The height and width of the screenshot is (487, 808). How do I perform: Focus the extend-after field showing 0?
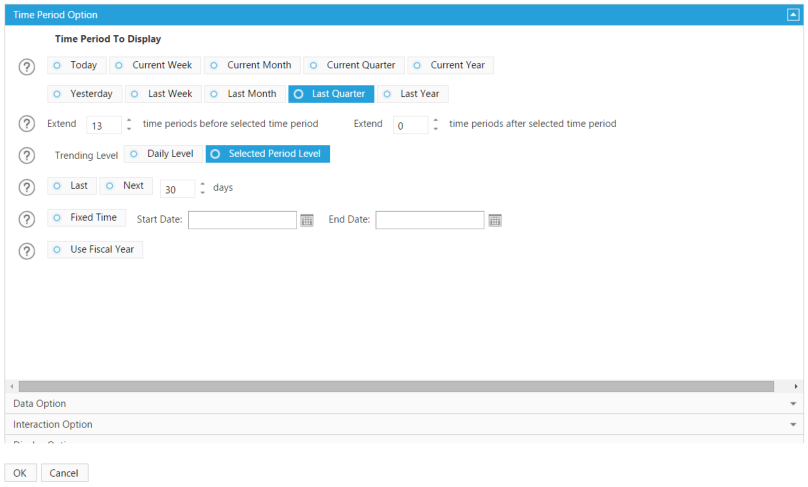(x=411, y=125)
